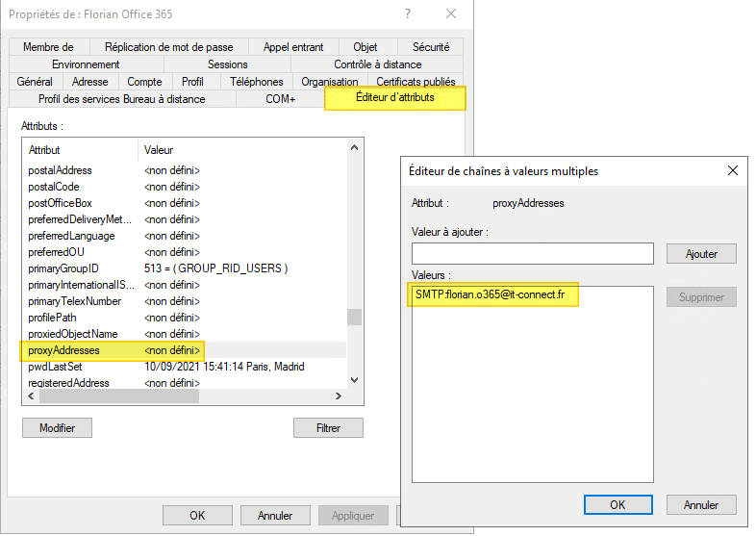
Task: Click the Filtrer button
Action: (328, 428)
